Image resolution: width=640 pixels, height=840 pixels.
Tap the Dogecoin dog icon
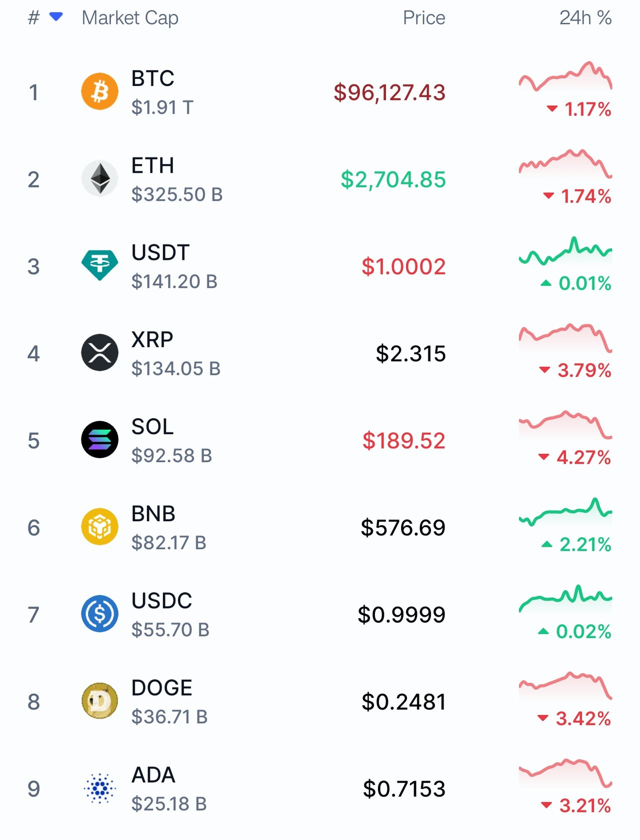[x=100, y=701]
